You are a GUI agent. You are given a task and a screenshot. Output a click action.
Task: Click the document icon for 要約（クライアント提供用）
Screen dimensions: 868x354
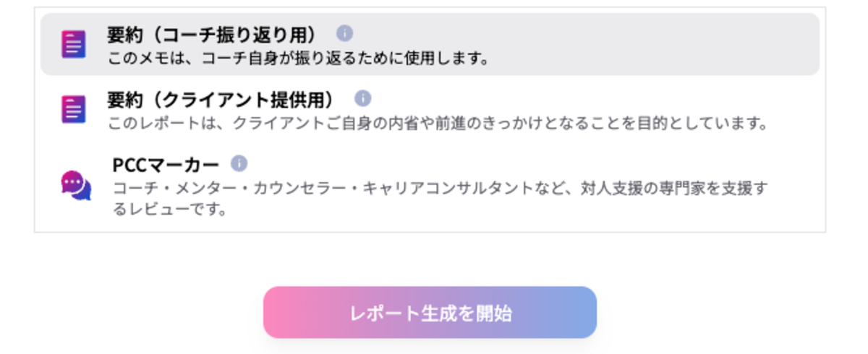click(x=74, y=109)
